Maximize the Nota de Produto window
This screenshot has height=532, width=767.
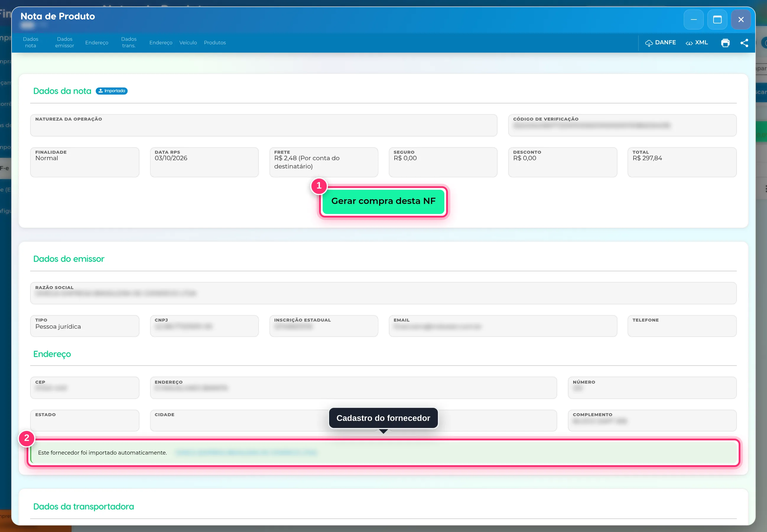coord(717,20)
